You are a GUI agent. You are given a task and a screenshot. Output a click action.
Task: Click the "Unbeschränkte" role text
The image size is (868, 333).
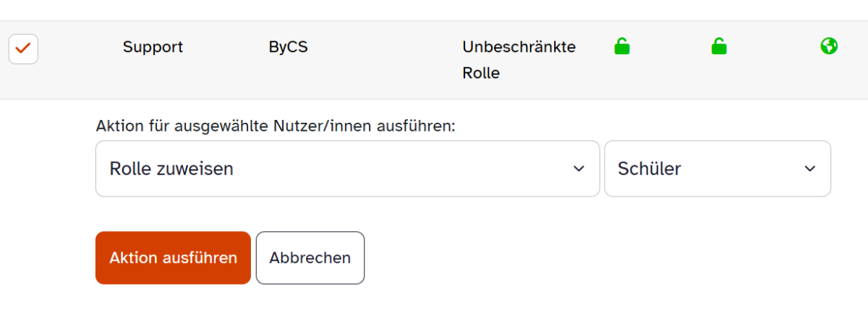coord(519,48)
